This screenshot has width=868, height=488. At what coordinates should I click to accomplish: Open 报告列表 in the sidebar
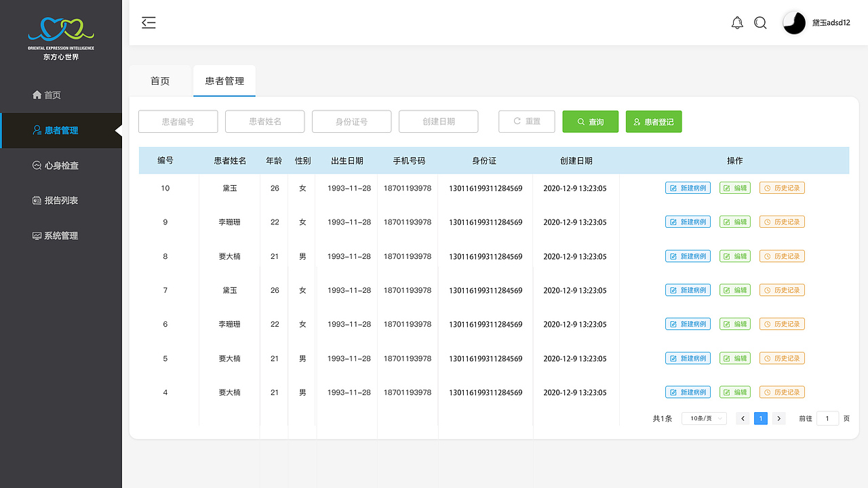point(56,201)
